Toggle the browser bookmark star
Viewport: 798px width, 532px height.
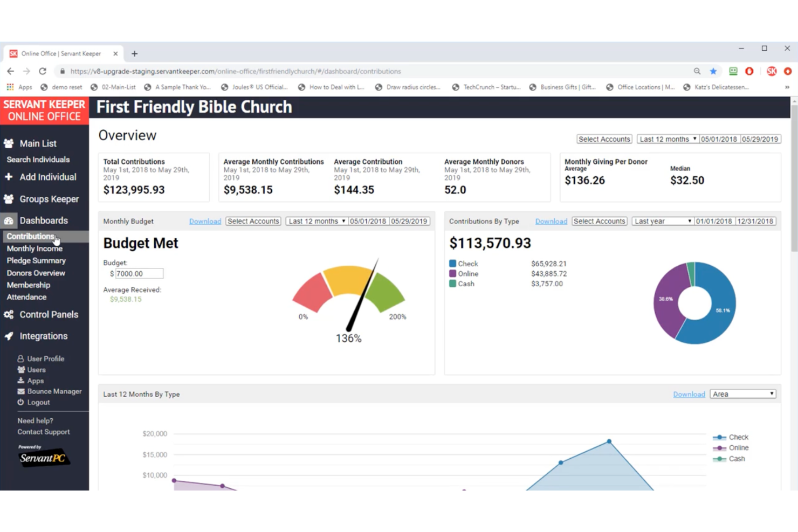pos(713,71)
